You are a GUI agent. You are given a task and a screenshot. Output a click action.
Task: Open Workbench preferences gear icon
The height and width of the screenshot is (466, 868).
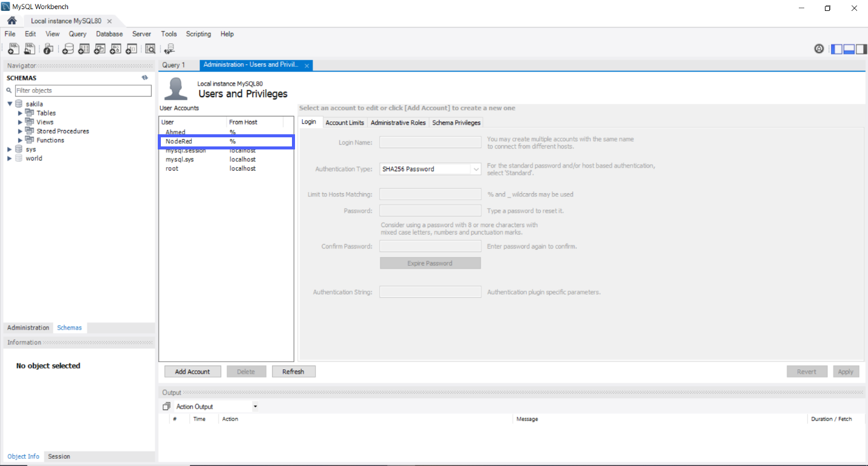[x=819, y=49]
